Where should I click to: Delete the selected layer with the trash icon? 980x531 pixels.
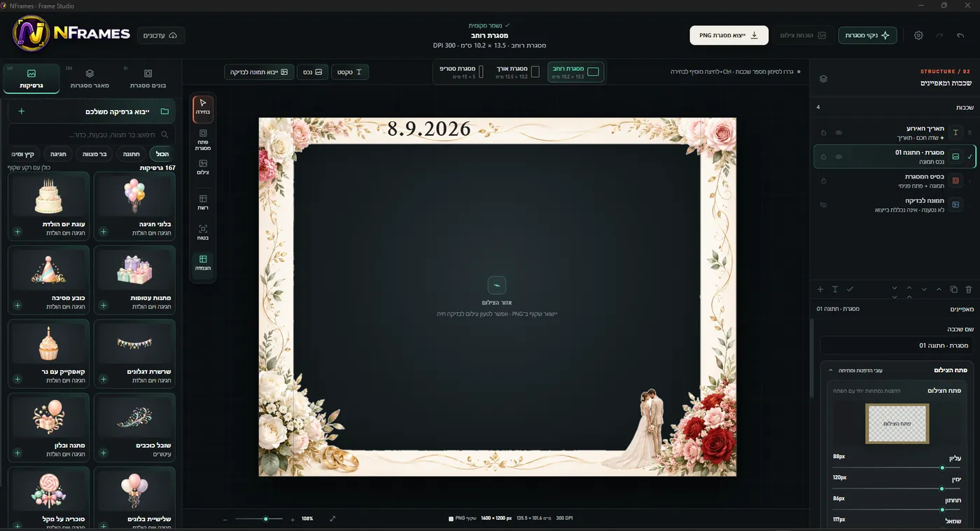[969, 289]
